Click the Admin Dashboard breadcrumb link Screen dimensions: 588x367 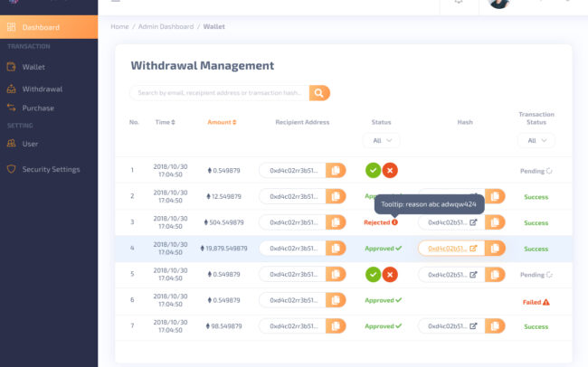163,27
